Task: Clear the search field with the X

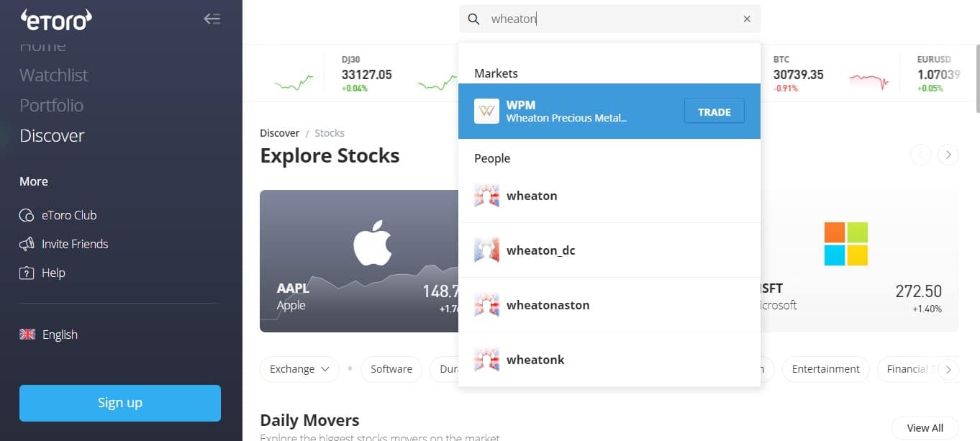Action: click(747, 19)
